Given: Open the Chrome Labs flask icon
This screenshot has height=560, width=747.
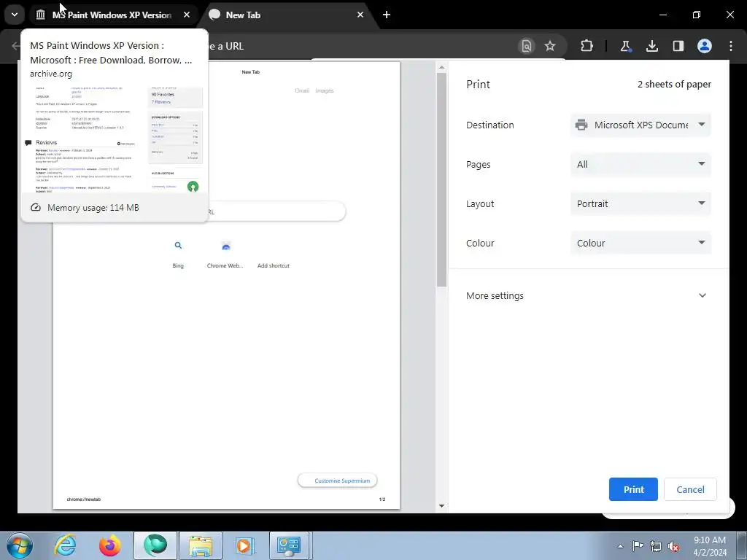Looking at the screenshot, I should 625,46.
